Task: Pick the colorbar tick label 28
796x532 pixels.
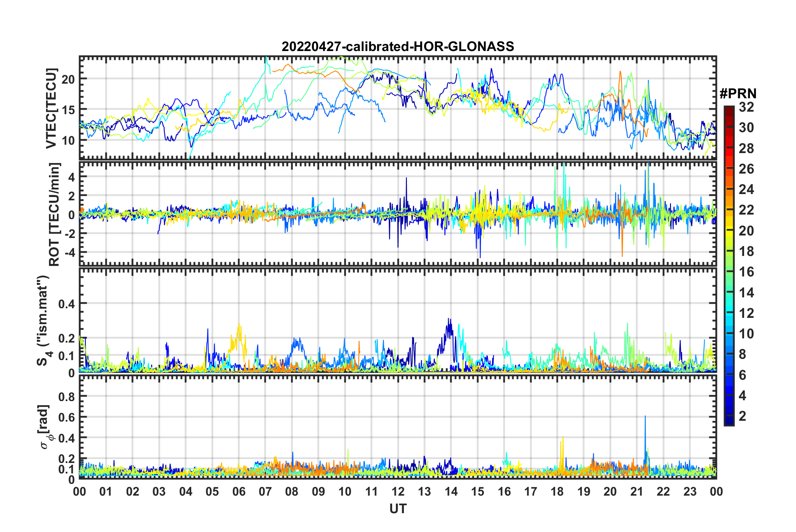Action: (746, 148)
